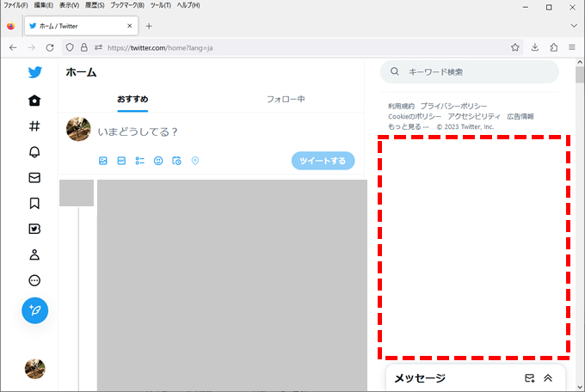
Task: List all tabs dropdown arrow
Action: click(x=574, y=26)
